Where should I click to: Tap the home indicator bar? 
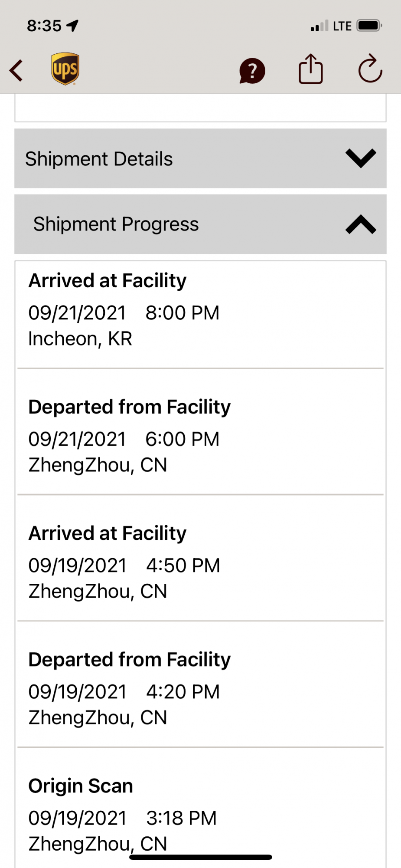200,857
